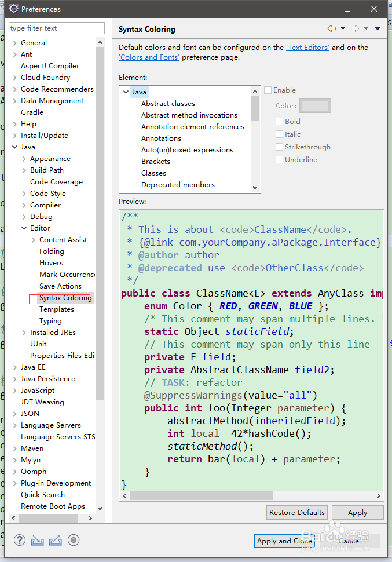Open the Forward history dropdown arrow
Screen dimensions: 392x562
[366, 28]
